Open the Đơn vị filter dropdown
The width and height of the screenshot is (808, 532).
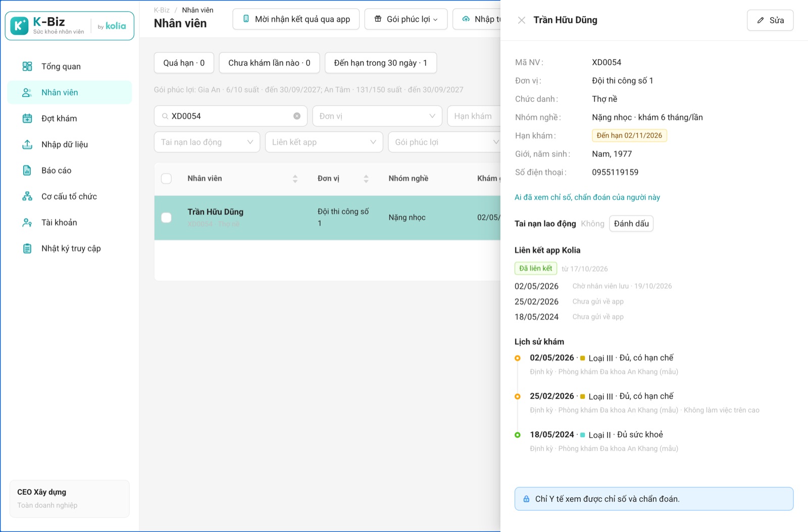tap(377, 116)
